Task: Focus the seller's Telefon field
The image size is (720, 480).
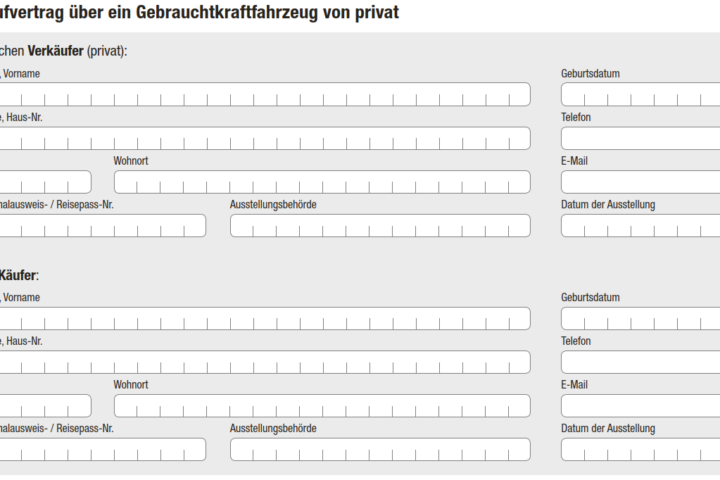Action: click(x=640, y=138)
